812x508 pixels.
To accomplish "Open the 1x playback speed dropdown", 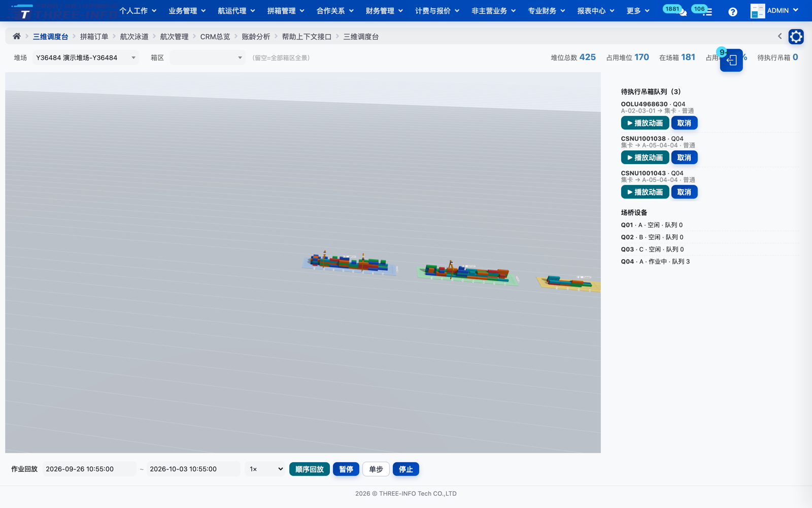I will point(265,469).
